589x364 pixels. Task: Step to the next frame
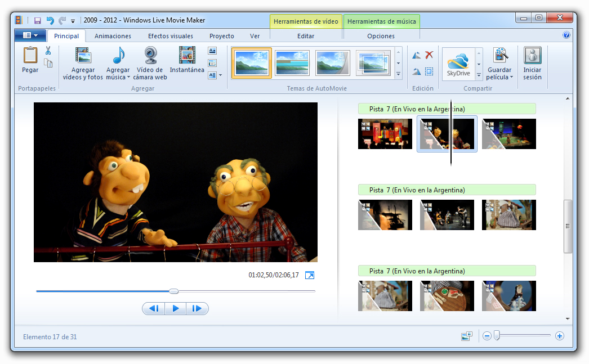197,308
